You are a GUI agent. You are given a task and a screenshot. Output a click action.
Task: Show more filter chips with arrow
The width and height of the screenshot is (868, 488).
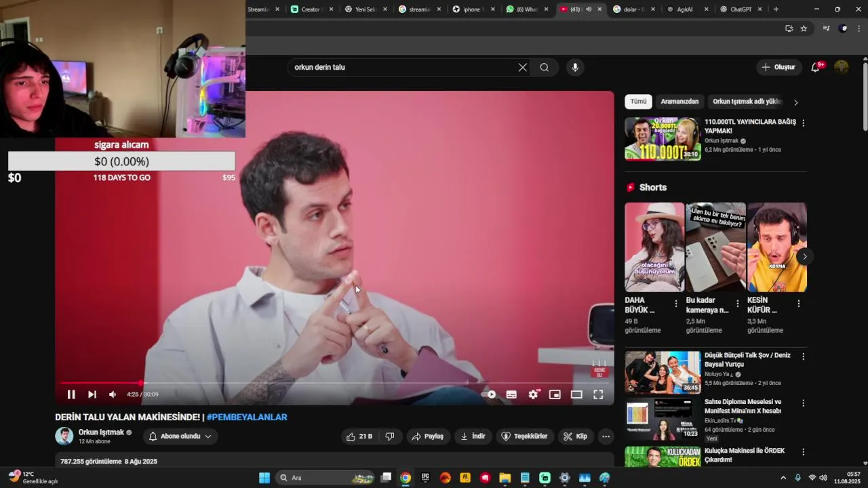pos(796,102)
